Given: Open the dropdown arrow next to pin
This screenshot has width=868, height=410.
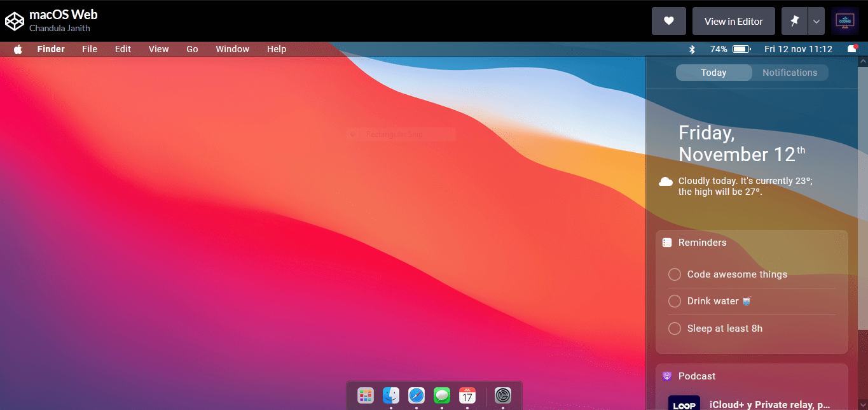Looking at the screenshot, I should (x=816, y=21).
